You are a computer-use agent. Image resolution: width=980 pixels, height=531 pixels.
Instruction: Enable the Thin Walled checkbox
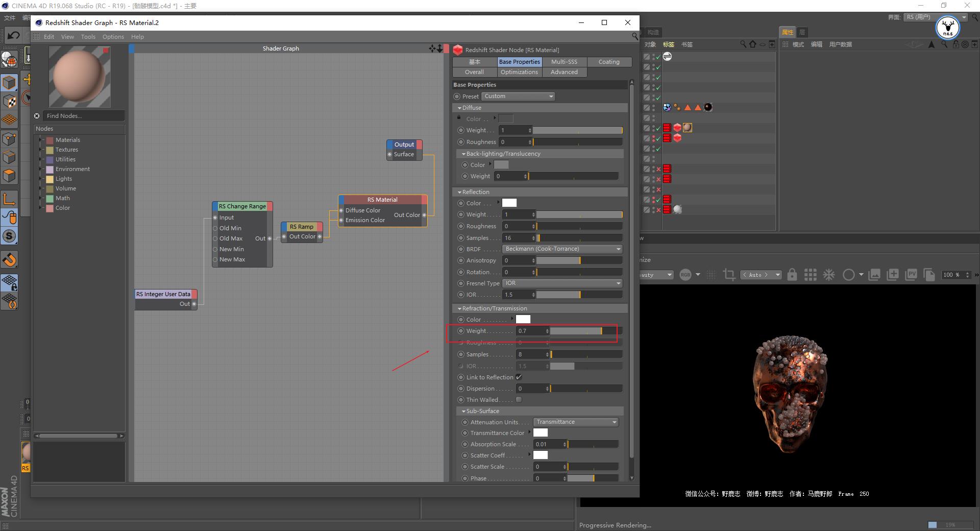click(x=519, y=400)
